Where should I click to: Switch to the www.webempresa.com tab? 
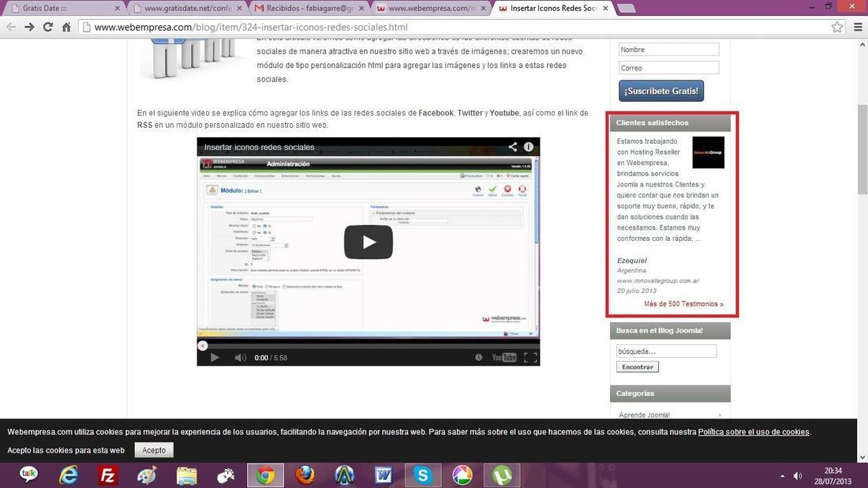tap(431, 9)
